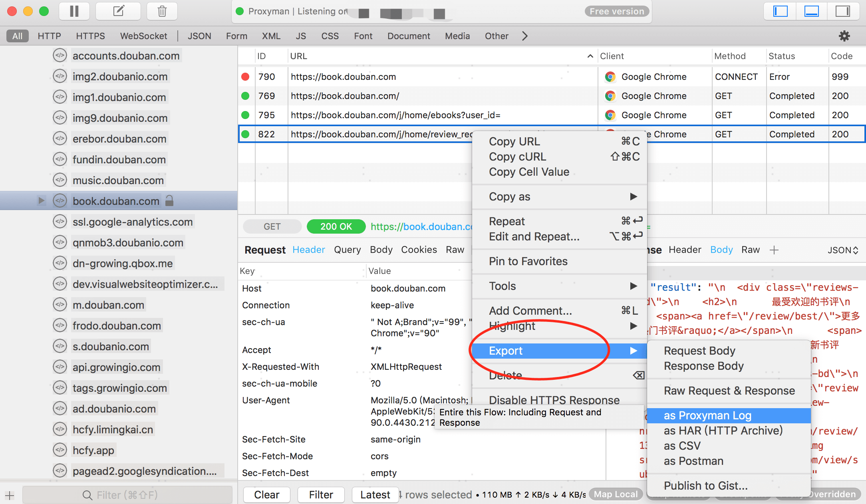Select accounts.douban.com in the domain list
866x504 pixels.
pos(126,56)
